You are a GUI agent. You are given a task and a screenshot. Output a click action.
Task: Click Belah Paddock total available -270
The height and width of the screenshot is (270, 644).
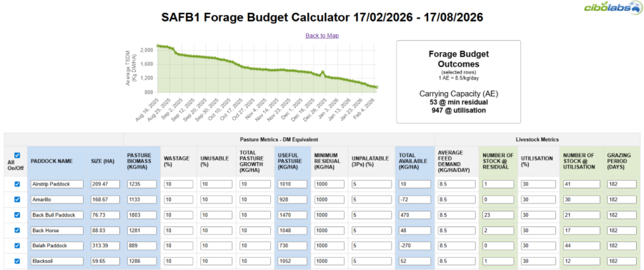(414, 246)
